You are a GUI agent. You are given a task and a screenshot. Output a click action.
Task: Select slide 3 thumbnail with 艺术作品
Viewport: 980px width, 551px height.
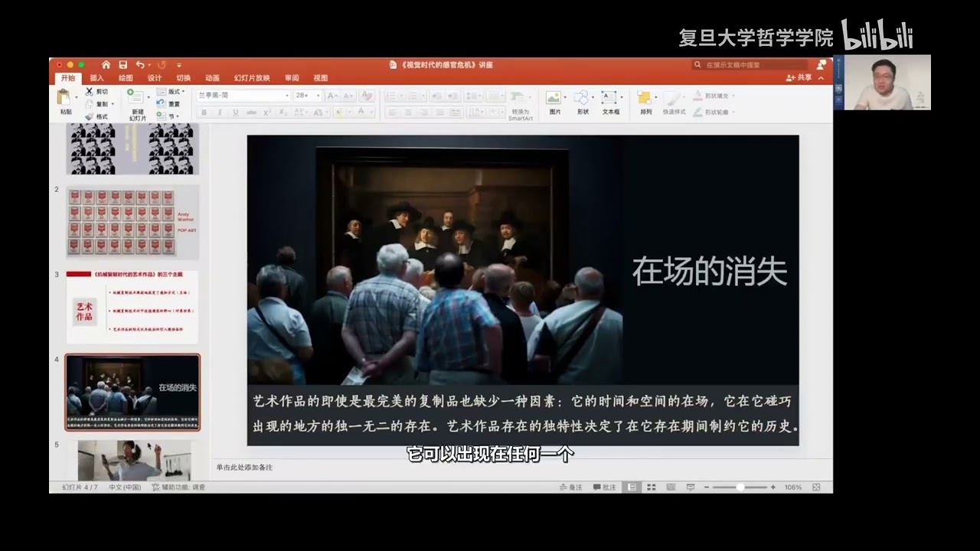[x=132, y=307]
